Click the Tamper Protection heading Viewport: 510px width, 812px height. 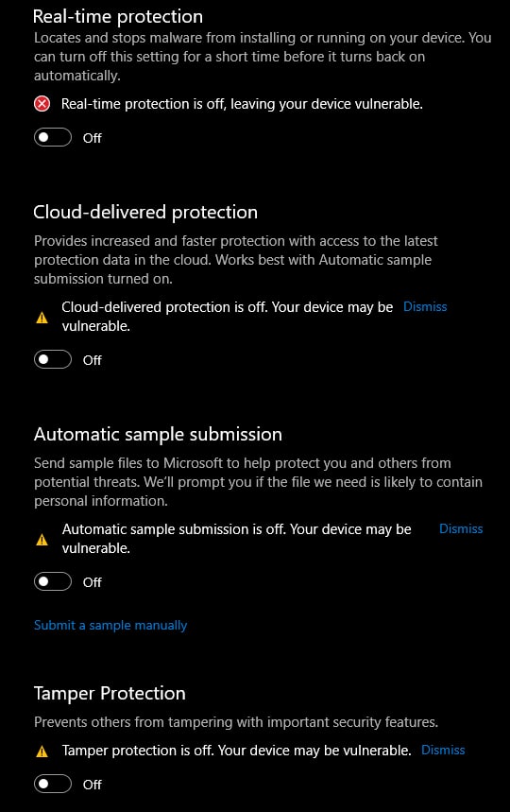(x=110, y=694)
